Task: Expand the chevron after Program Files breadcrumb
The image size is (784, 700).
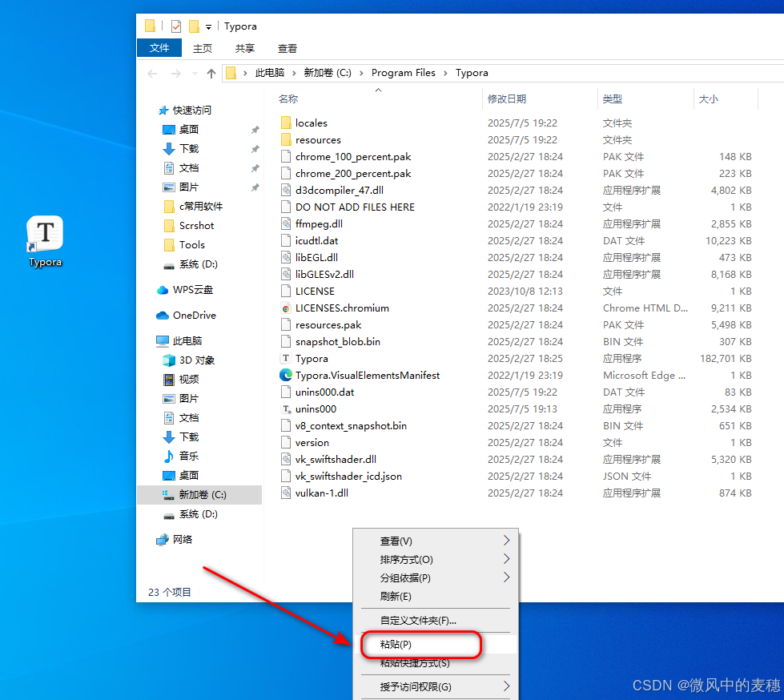Action: [x=445, y=74]
